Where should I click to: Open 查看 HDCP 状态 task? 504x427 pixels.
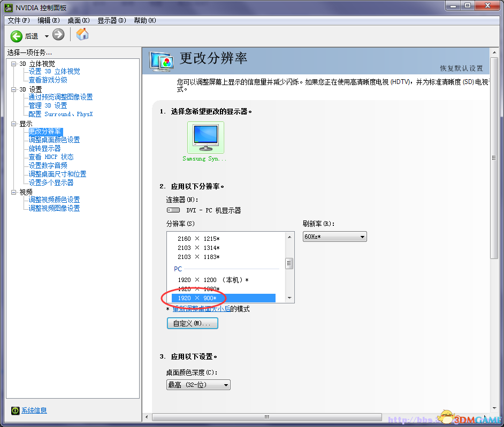tap(51, 157)
